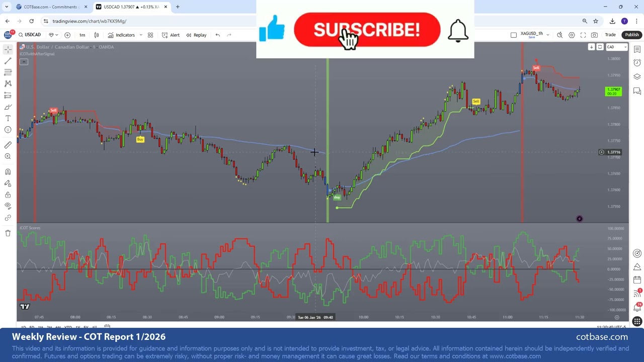This screenshot has height=362, width=644.
Task: Start bar Replay mode
Action: coord(196,35)
